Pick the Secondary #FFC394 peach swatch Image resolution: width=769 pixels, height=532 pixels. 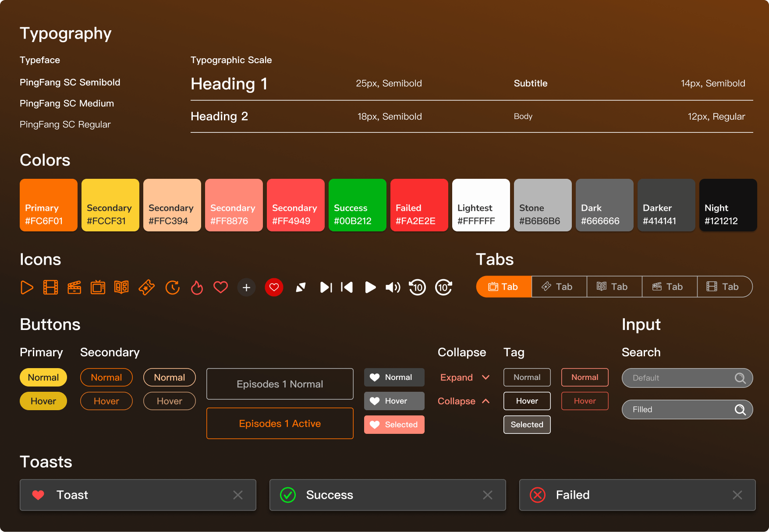(172, 205)
